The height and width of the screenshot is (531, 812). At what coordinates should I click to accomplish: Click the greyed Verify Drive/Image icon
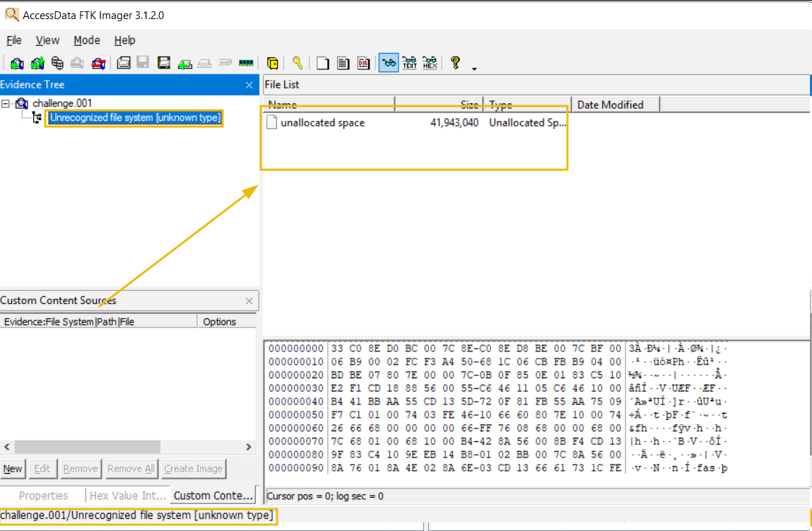pyautogui.click(x=225, y=63)
